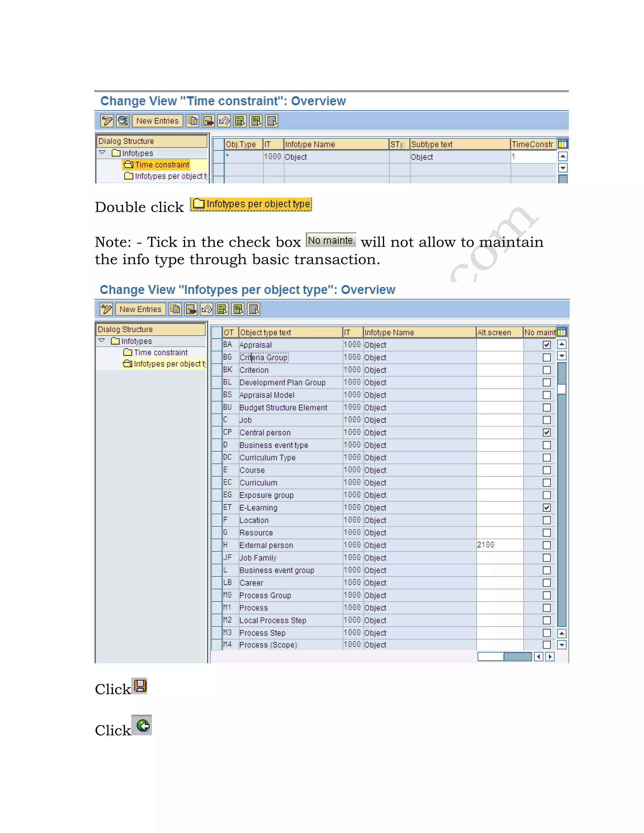This screenshot has height=833, width=644.
Task: Click bottom scroll down arrow of object type table
Action: [x=562, y=645]
